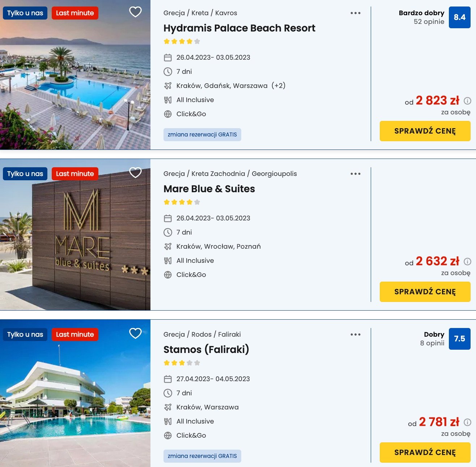
Task: Expand three-dot menu for Stamos (Faliraki)
Action: 356,335
